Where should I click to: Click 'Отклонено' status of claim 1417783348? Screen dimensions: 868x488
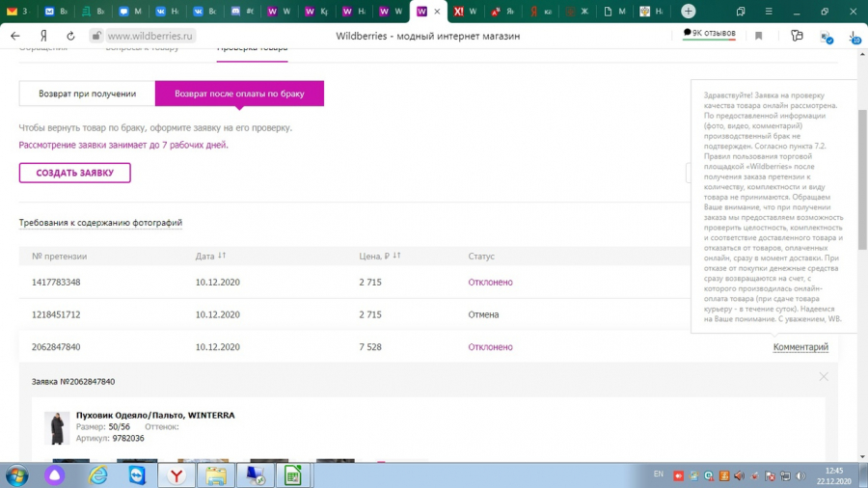[491, 283]
